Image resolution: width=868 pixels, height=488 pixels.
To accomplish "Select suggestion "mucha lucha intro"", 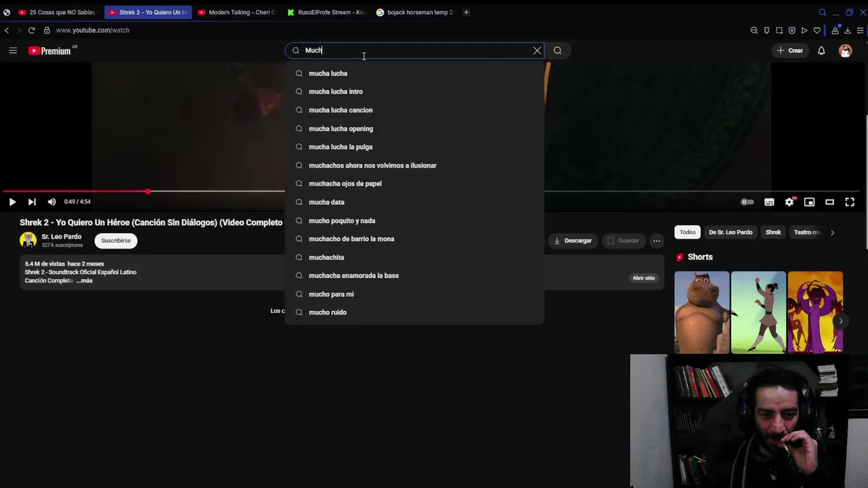I will pos(414,91).
